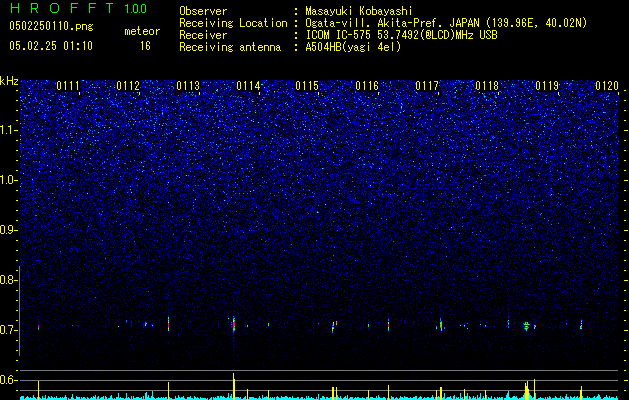Select the file name 0502250110.png
The image size is (629, 400).
[x=51, y=26]
